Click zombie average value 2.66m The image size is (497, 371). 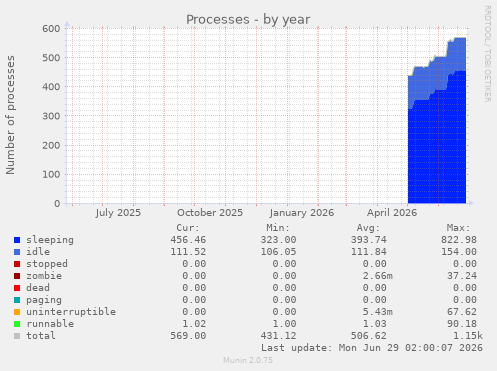click(x=378, y=276)
